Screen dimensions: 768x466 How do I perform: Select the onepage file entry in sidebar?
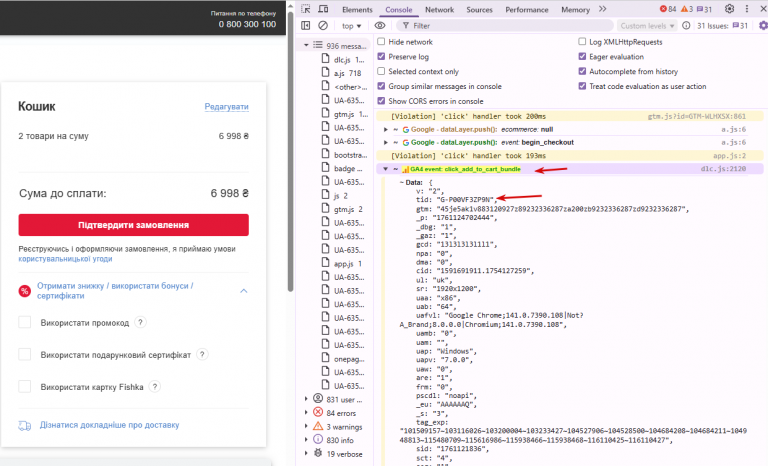pyautogui.click(x=344, y=359)
